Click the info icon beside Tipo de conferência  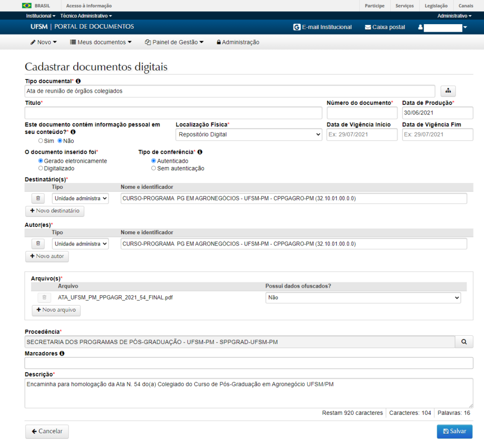(x=200, y=152)
